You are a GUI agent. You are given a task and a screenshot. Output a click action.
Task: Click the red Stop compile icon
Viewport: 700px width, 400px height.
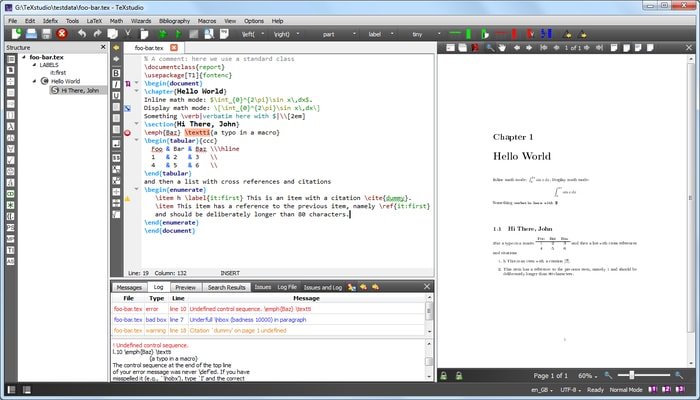tap(62, 33)
